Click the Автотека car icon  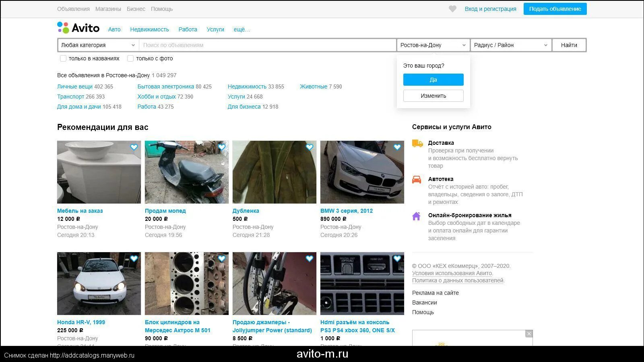417,179
